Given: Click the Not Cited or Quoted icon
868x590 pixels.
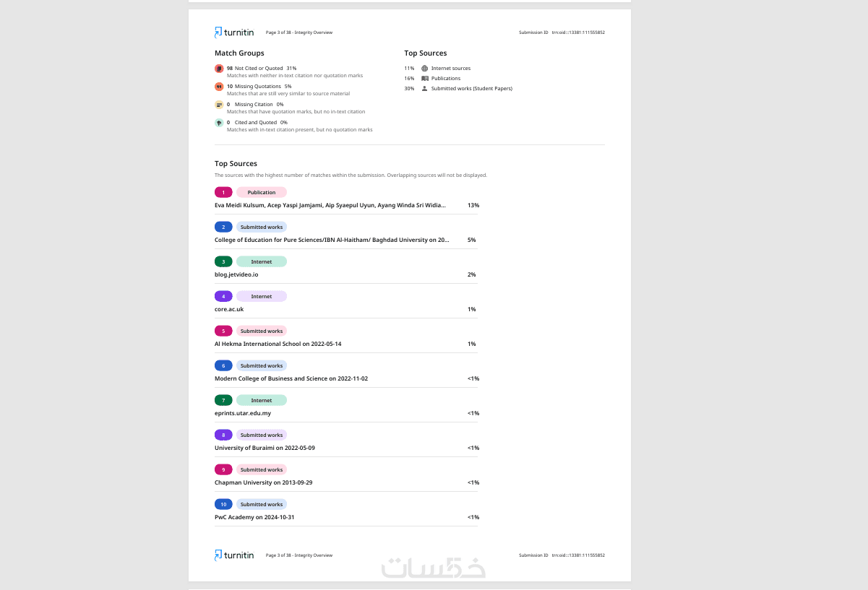Looking at the screenshot, I should click(x=219, y=69).
